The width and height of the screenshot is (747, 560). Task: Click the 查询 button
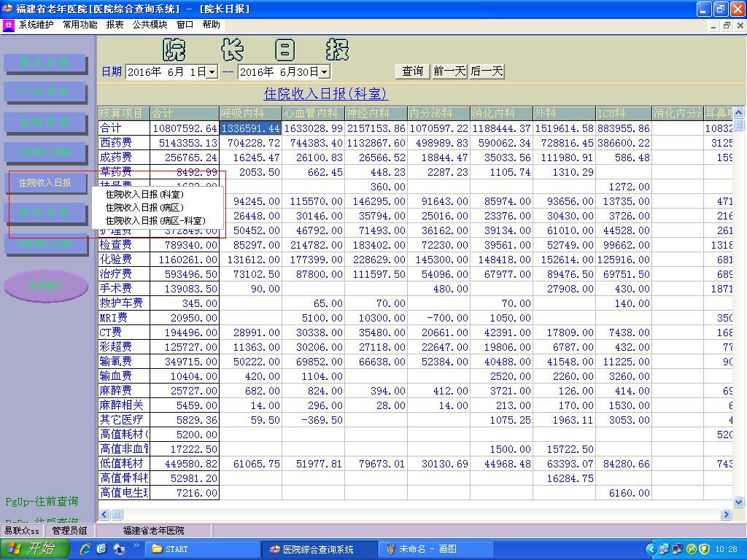click(413, 71)
